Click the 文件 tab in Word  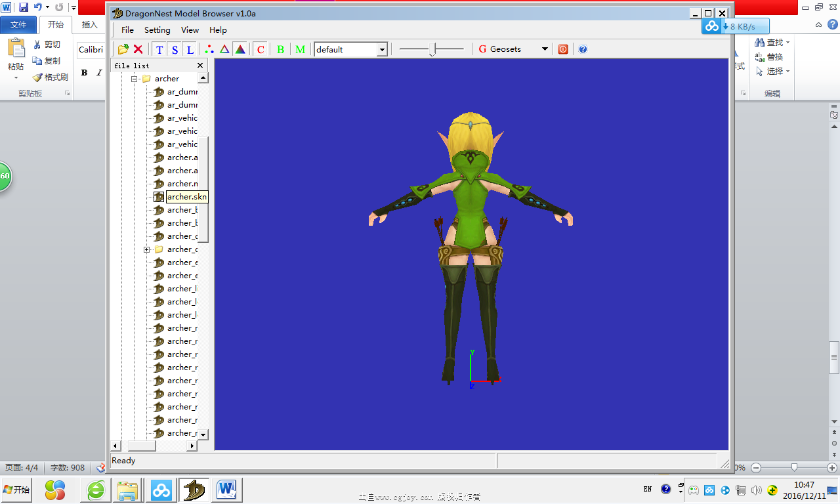pos(18,25)
